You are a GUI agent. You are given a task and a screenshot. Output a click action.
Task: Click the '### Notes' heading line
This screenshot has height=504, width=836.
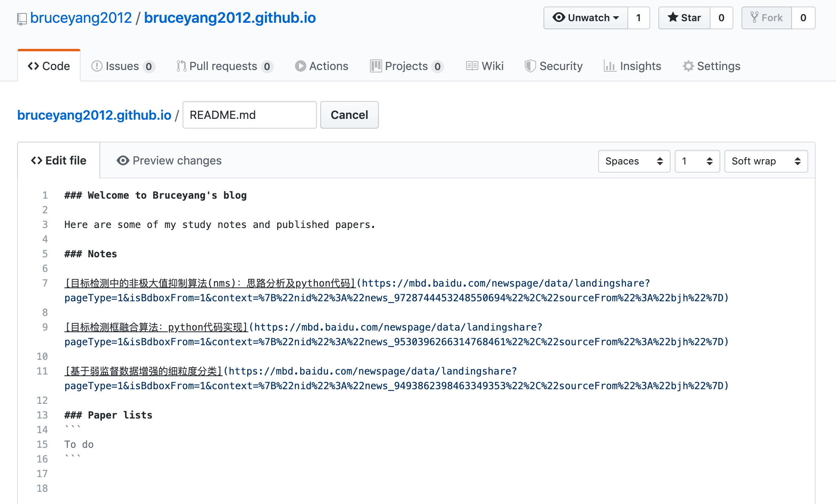(90, 254)
